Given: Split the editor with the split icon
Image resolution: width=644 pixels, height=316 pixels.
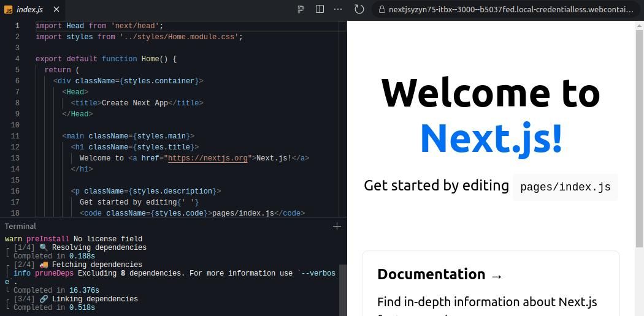Looking at the screenshot, I should pos(320,9).
